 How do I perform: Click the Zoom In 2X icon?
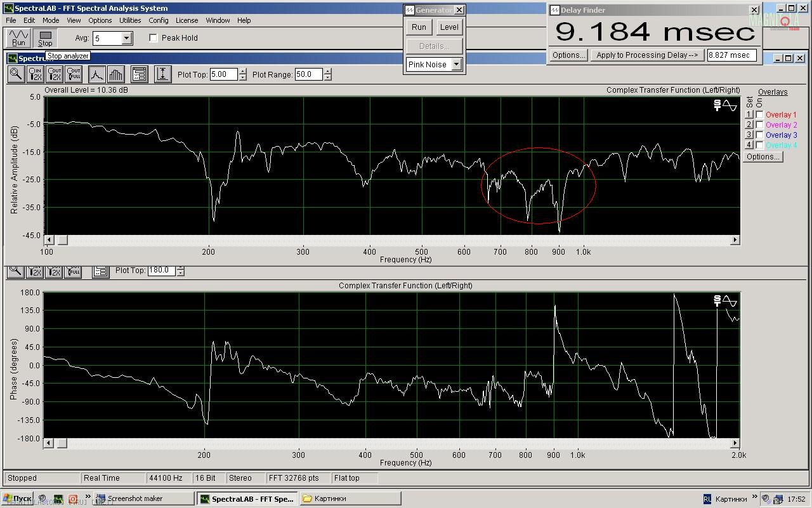point(35,74)
